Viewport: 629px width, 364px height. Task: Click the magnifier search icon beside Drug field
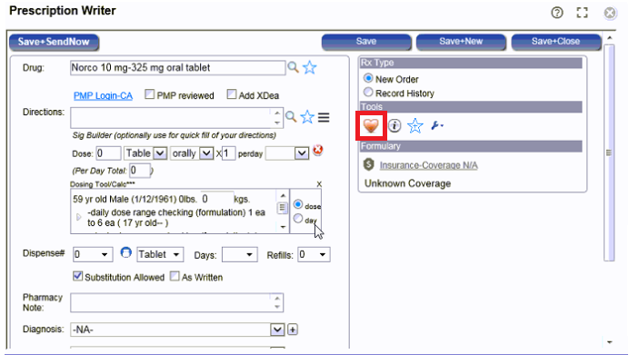click(292, 67)
